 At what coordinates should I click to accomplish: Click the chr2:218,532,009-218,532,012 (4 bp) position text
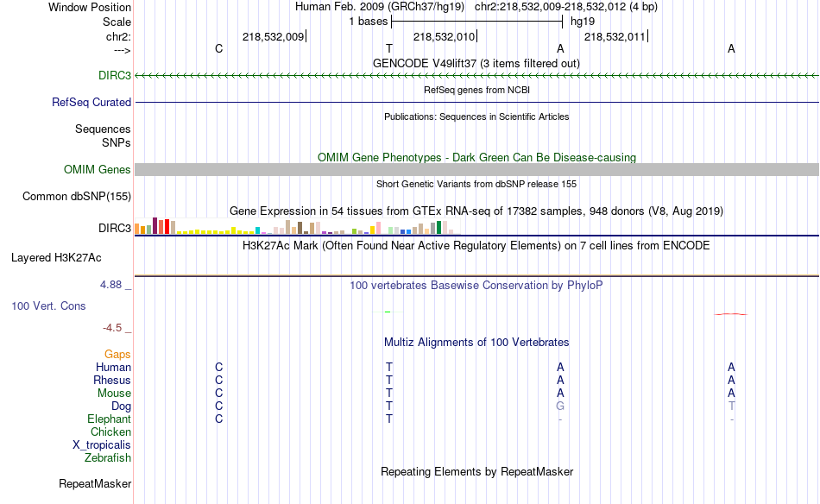[x=566, y=7]
